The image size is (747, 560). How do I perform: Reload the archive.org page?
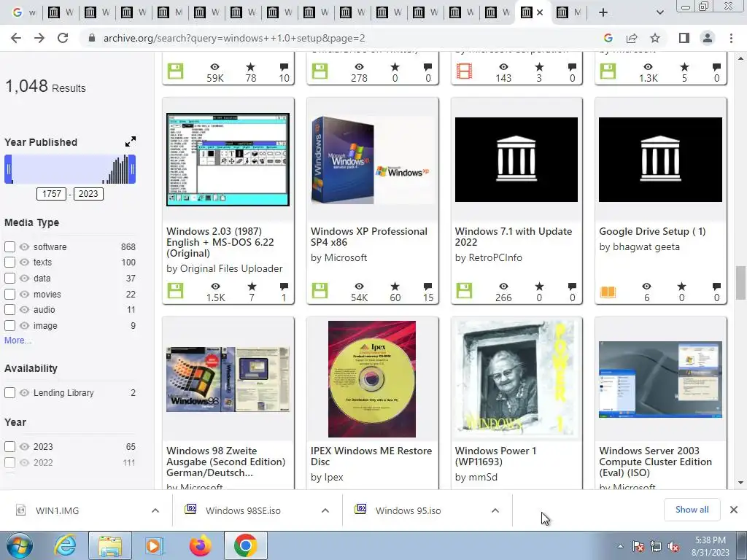(63, 38)
